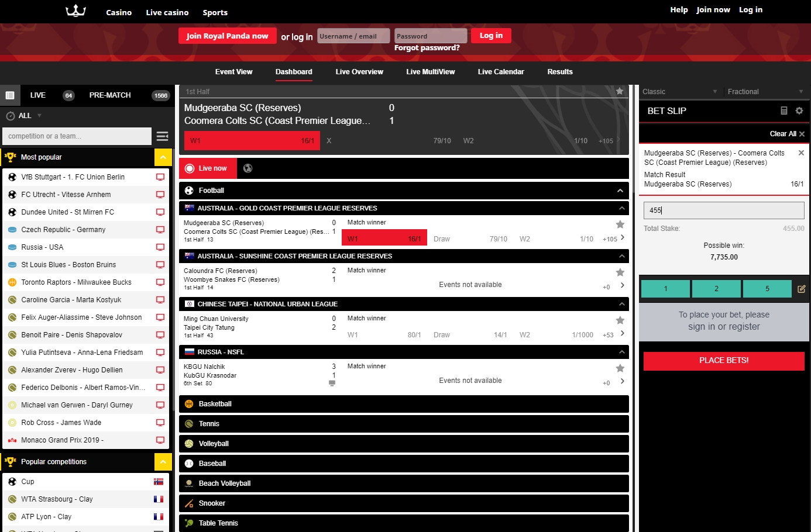Click Join Royal Panda now button
811x532 pixels.
pos(227,36)
